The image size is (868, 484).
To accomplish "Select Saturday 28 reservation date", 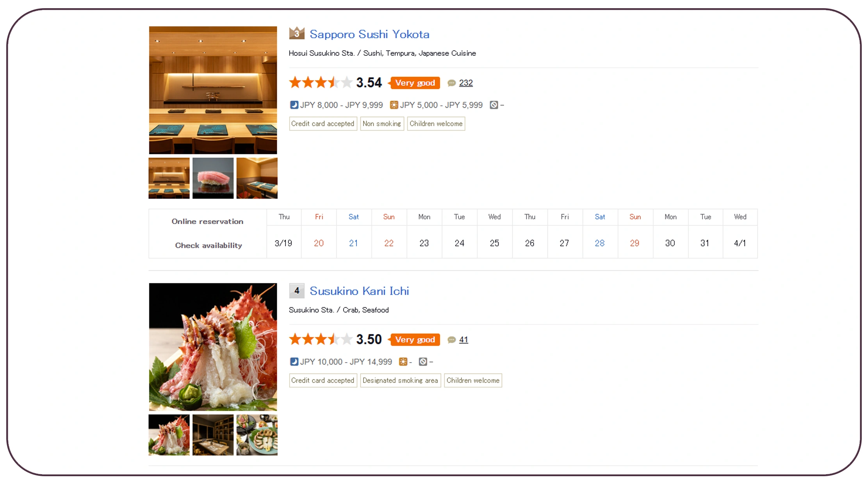I will (x=599, y=243).
